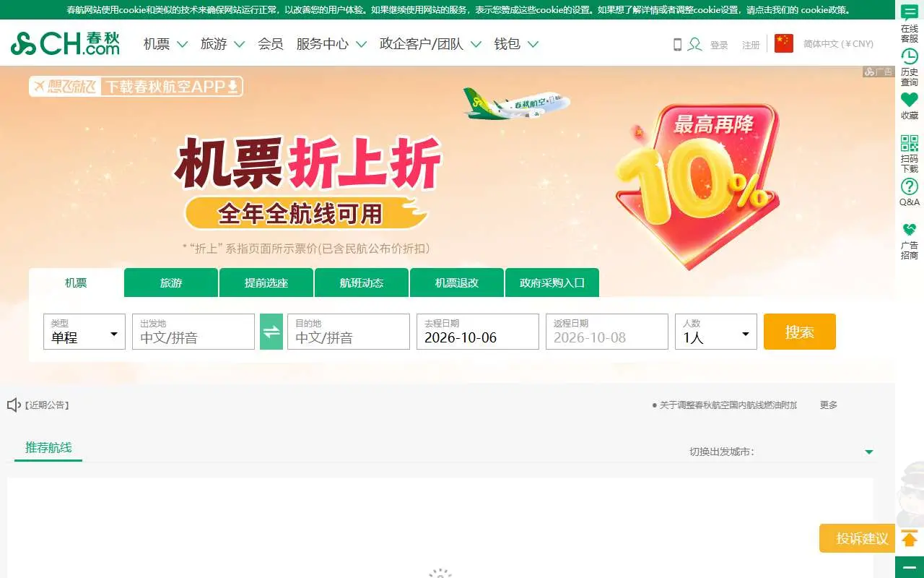Expand the 机票 navigation menu
This screenshot has height=578, width=924.
pyautogui.click(x=165, y=44)
